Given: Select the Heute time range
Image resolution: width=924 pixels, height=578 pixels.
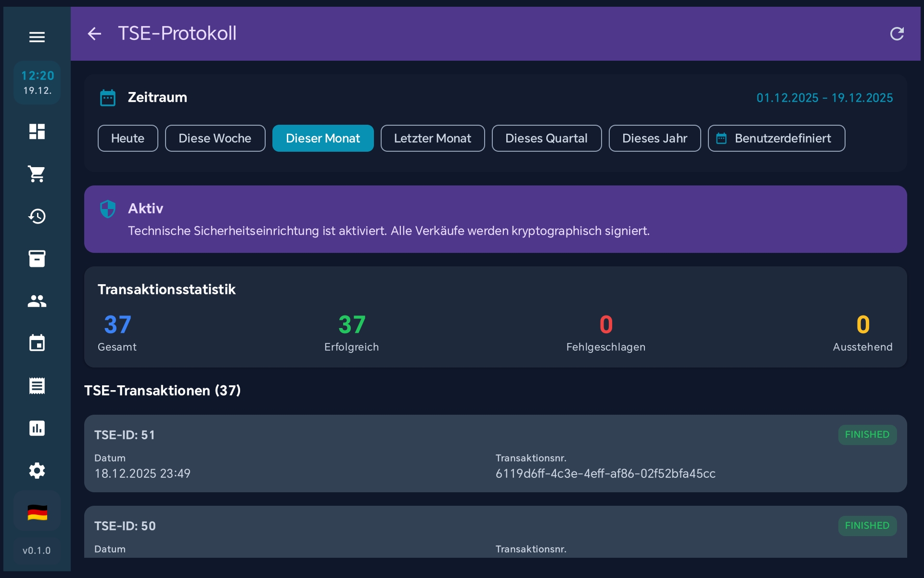Looking at the screenshot, I should click(x=128, y=138).
